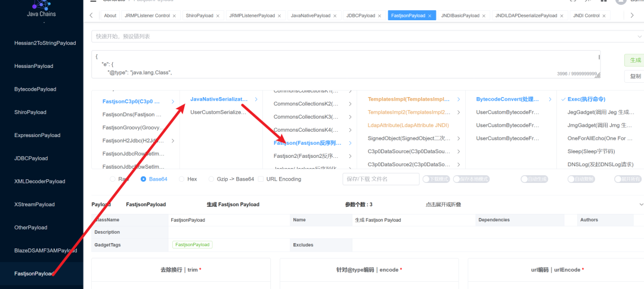Select the JegGadget option

point(602,112)
